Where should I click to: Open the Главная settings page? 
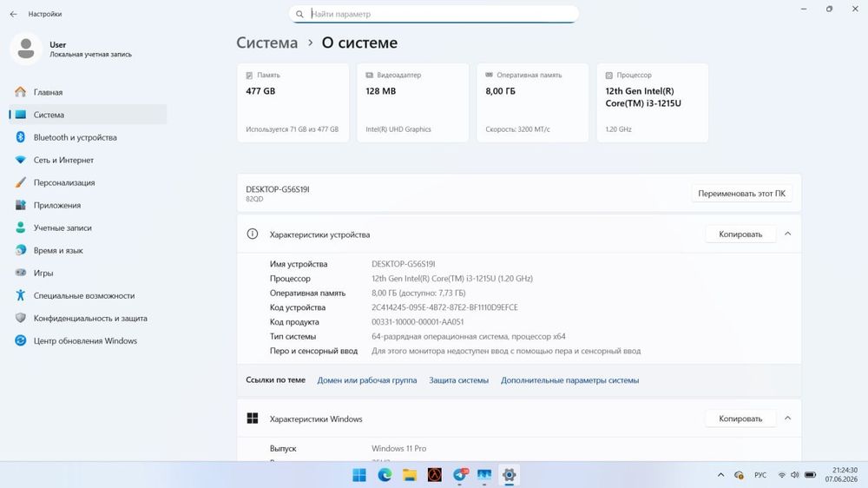click(88, 92)
